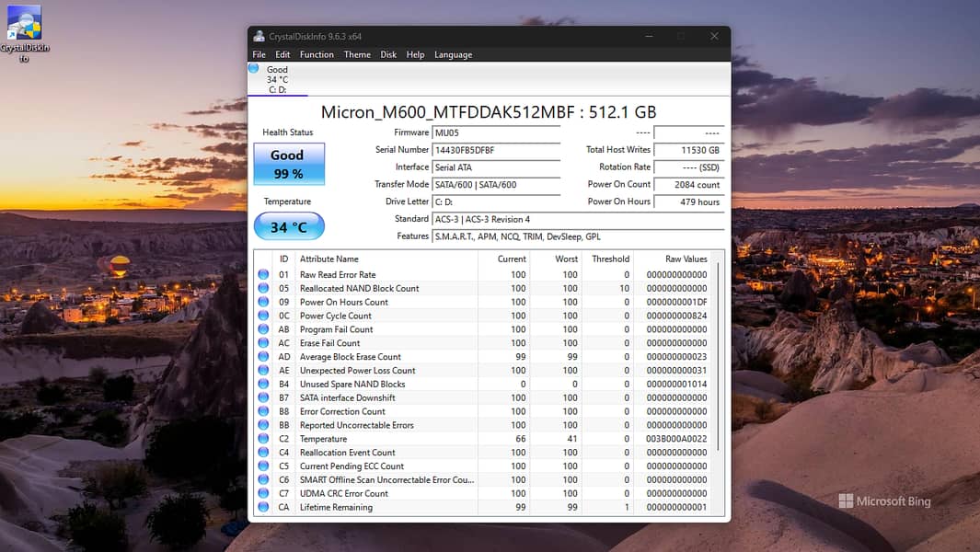
Task: Click the status orb for Reallocation Event Count
Action: coord(263,453)
